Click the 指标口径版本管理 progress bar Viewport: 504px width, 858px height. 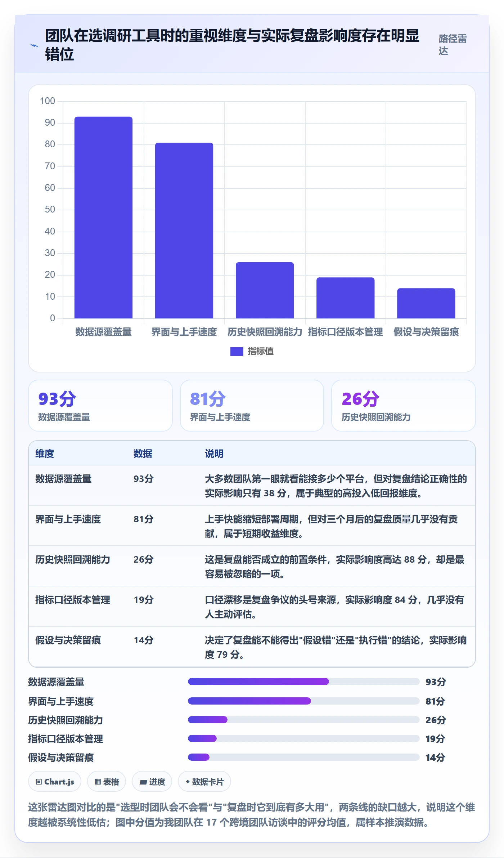coord(303,738)
